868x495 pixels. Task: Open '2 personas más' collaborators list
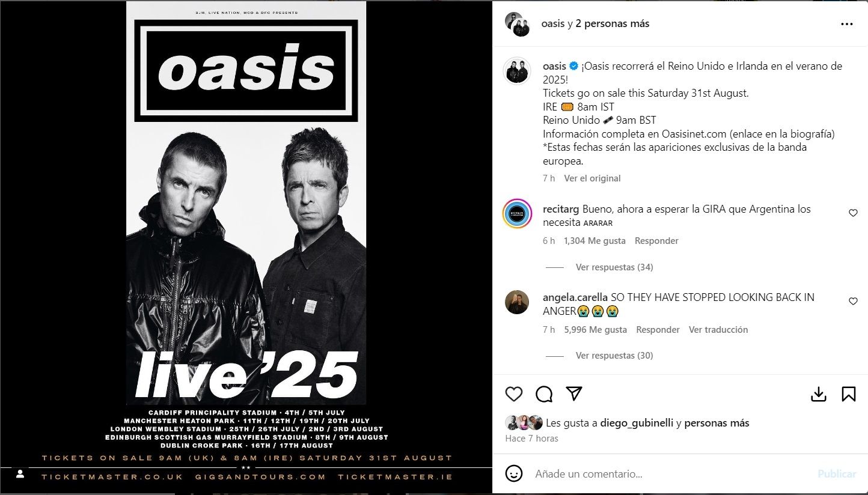pyautogui.click(x=612, y=23)
